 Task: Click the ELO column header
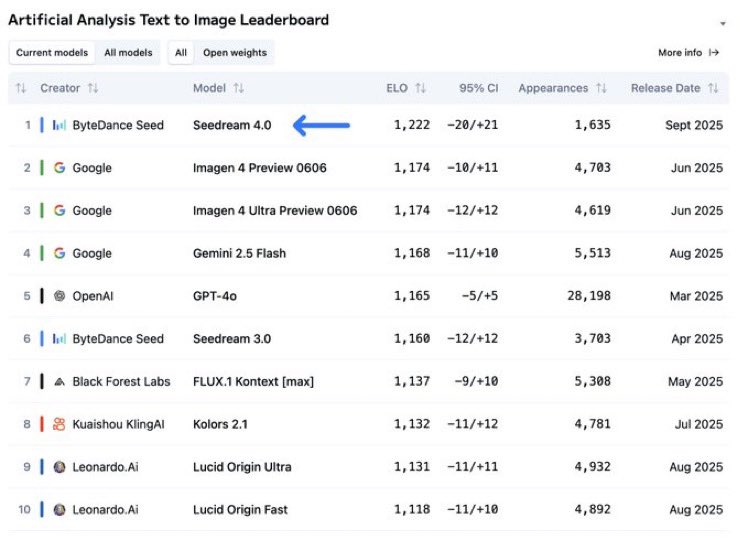coord(397,88)
